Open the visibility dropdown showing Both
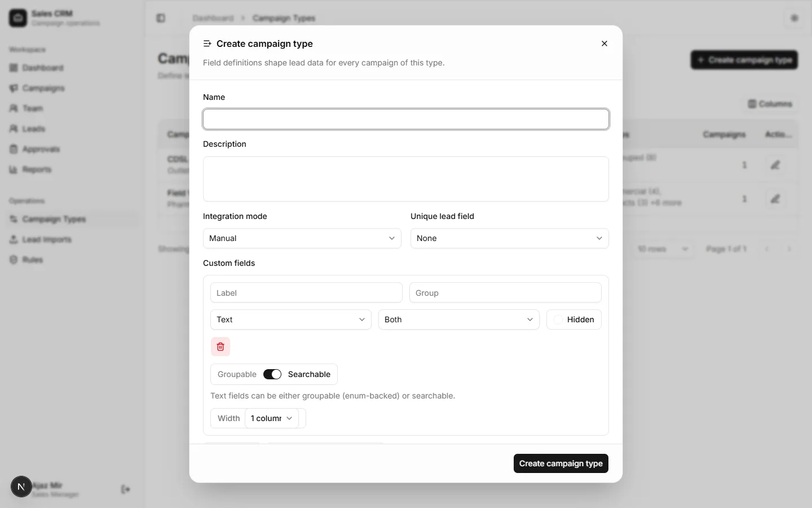This screenshot has width=812, height=508. pos(459,319)
